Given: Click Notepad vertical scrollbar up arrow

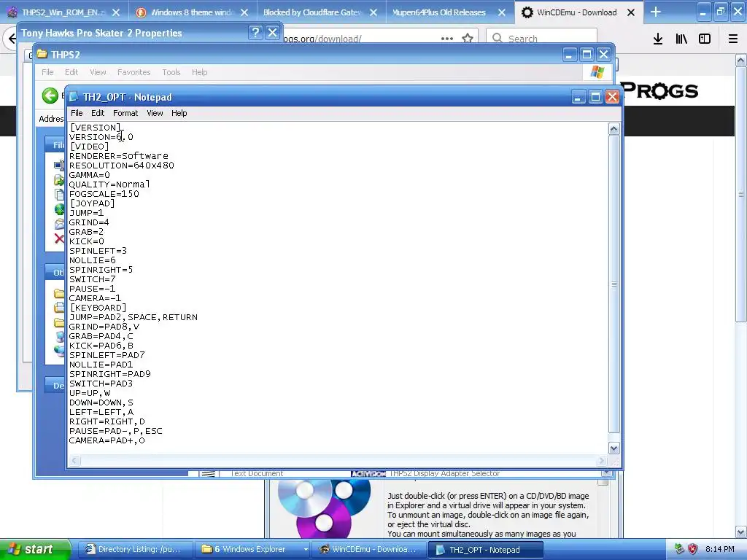Looking at the screenshot, I should pos(614,128).
